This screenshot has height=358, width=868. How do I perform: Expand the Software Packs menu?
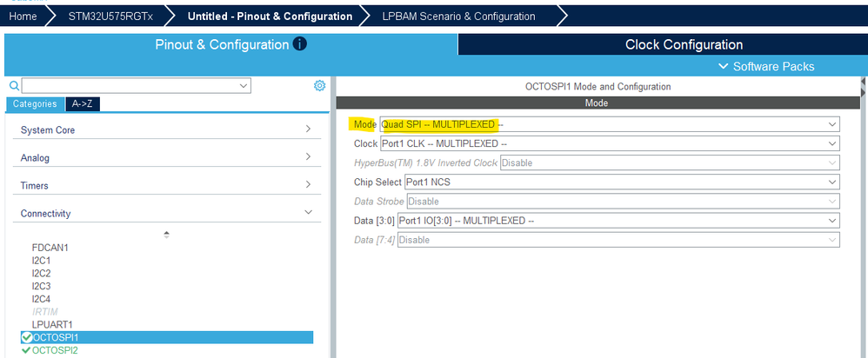tap(767, 66)
